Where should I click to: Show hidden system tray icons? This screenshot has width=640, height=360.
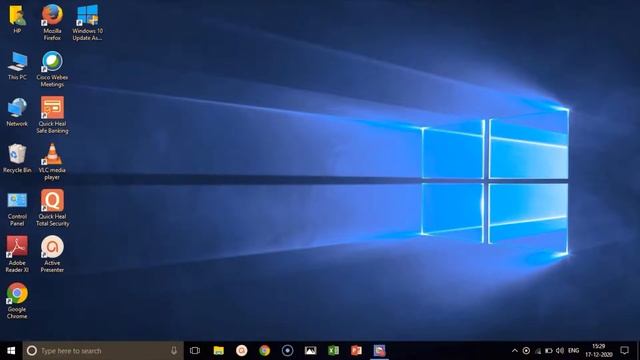515,351
